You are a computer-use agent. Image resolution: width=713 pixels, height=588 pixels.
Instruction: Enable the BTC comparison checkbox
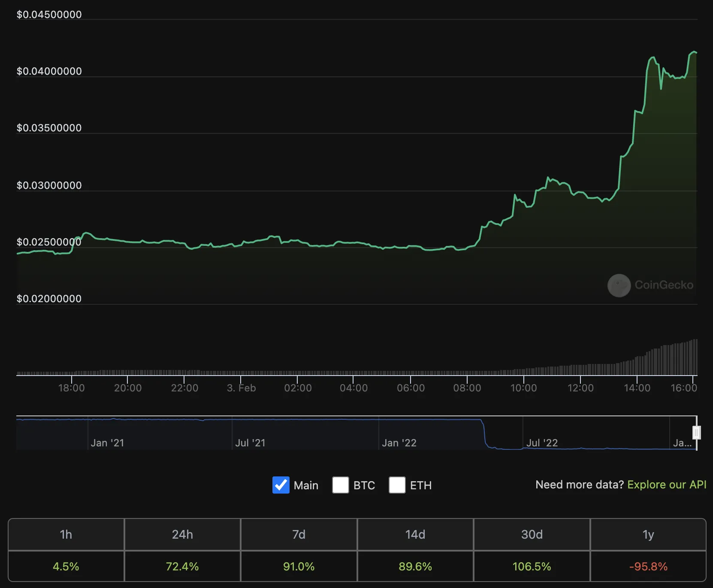pyautogui.click(x=341, y=485)
